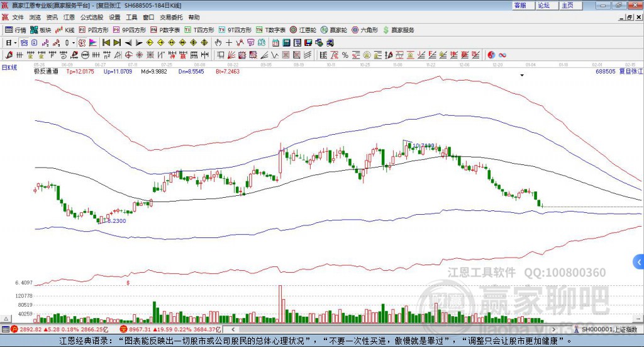Open the T四方形 time square
644x347 pixels.
(x=199, y=30)
